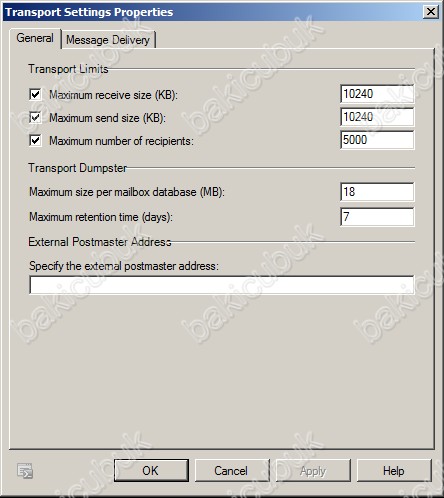Edit the Maximum send size field
Viewport: 444px width, 498px height.
click(377, 117)
